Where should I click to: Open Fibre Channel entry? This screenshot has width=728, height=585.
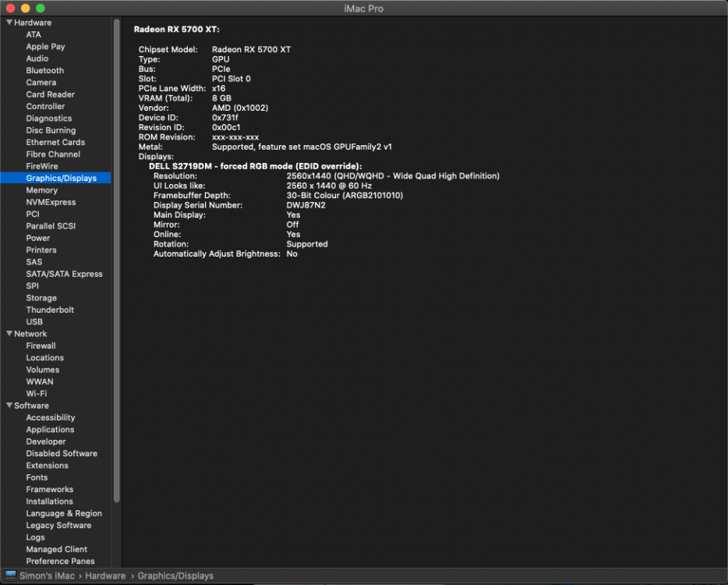53,154
